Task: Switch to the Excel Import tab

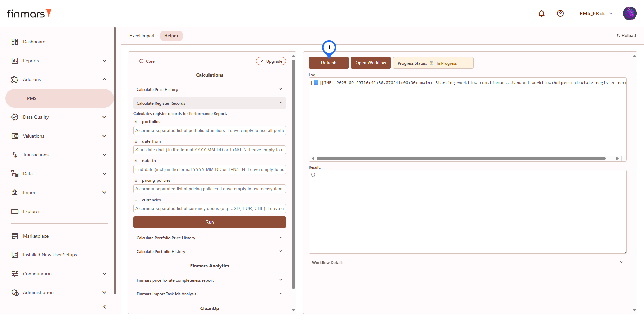Action: coord(142,36)
